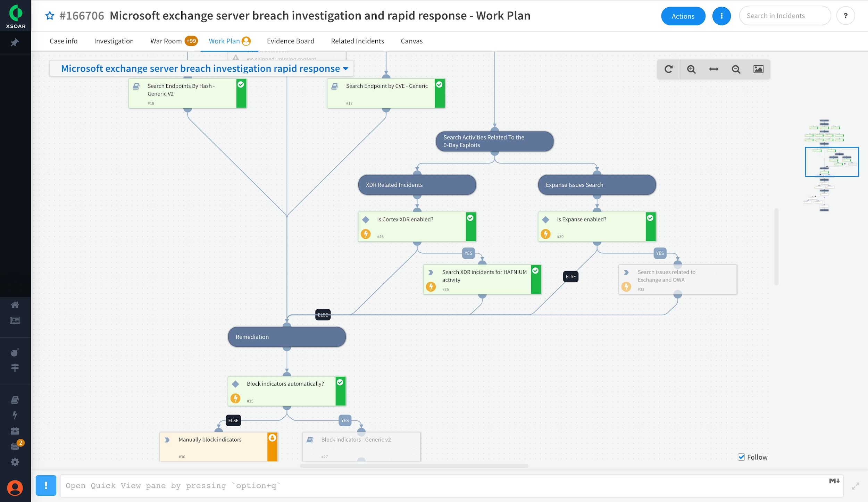Click the XSOAR logo
The image size is (868, 502).
point(16,16)
